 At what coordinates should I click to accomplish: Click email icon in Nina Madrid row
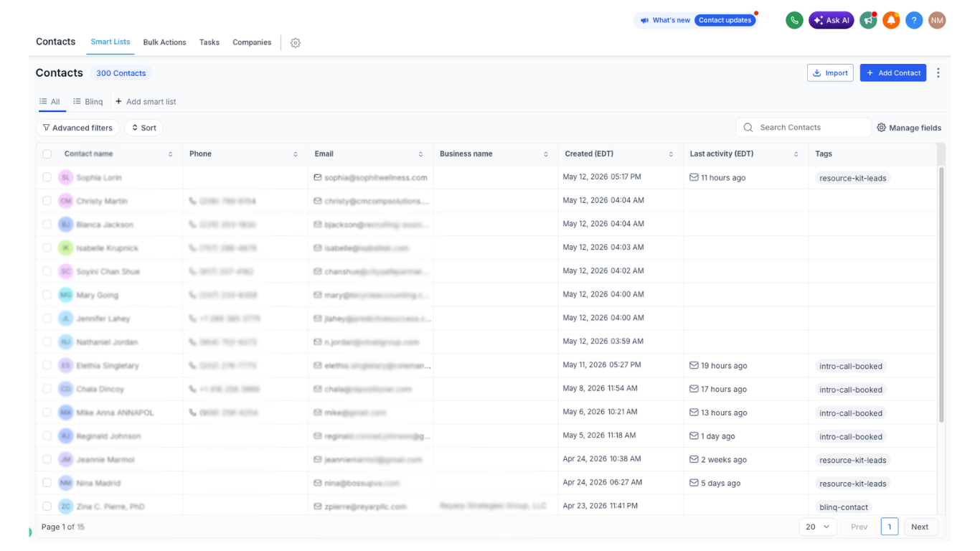318,483
